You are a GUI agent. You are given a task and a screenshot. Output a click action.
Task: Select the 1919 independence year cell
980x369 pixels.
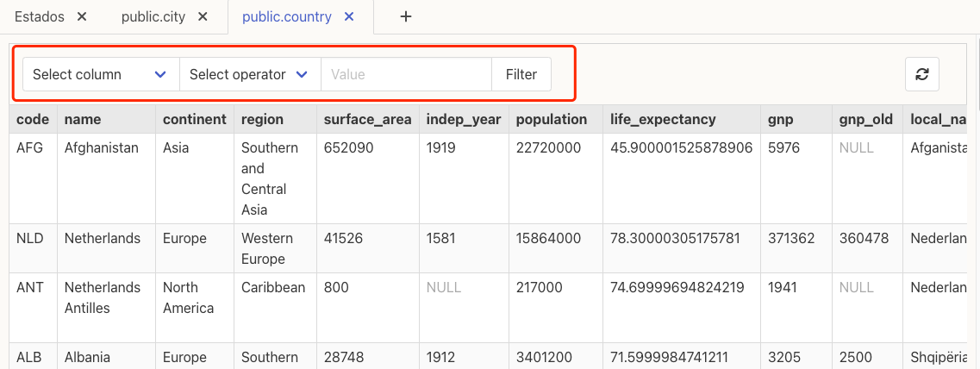(x=464, y=178)
